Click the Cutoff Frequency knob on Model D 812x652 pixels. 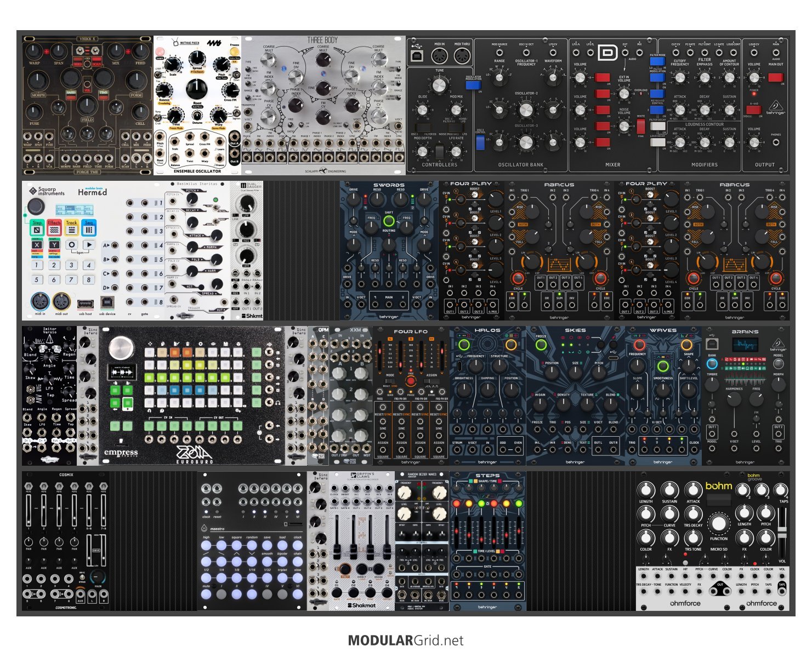click(680, 77)
